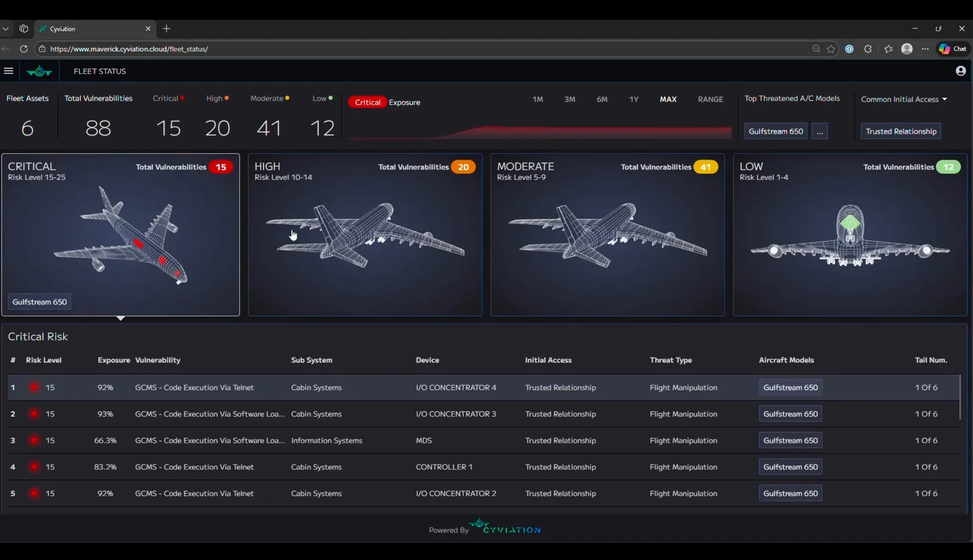Image resolution: width=973 pixels, height=560 pixels.
Task: Click Gulfstream 650 button in row 1
Action: point(791,387)
